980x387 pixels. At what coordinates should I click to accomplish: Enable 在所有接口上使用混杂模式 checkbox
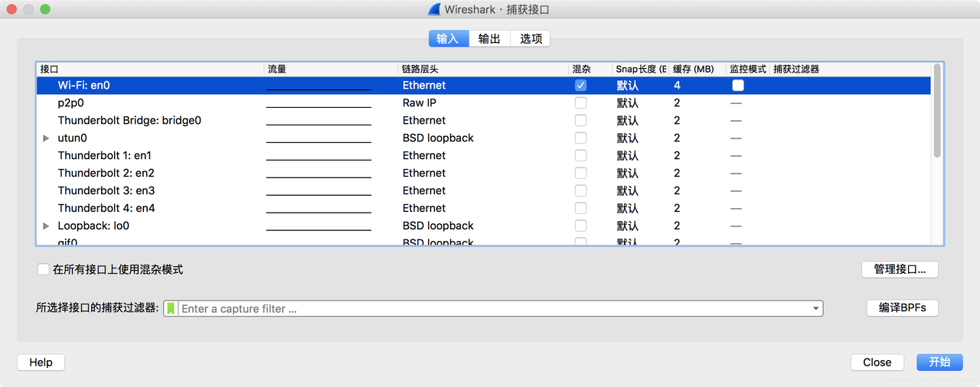click(x=44, y=269)
